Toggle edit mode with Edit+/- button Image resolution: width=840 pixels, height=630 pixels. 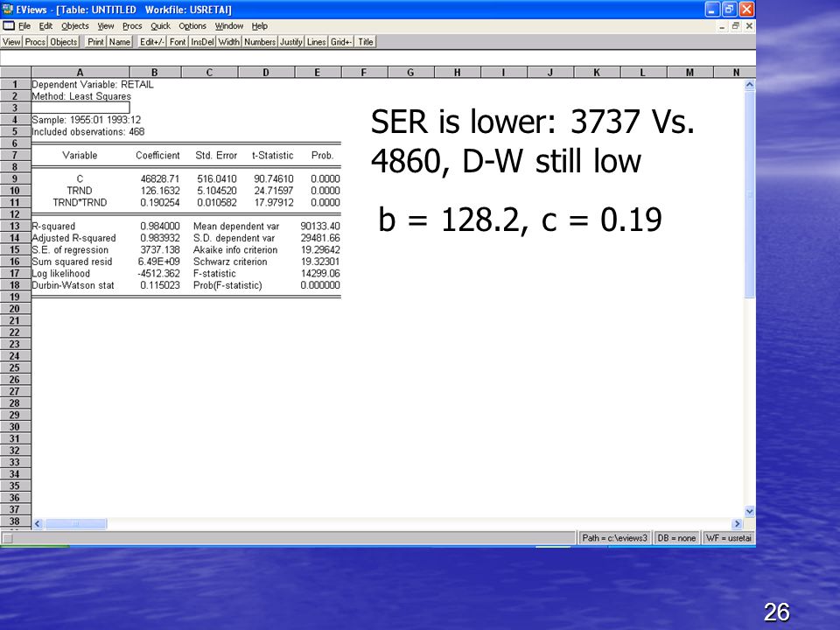(152, 42)
